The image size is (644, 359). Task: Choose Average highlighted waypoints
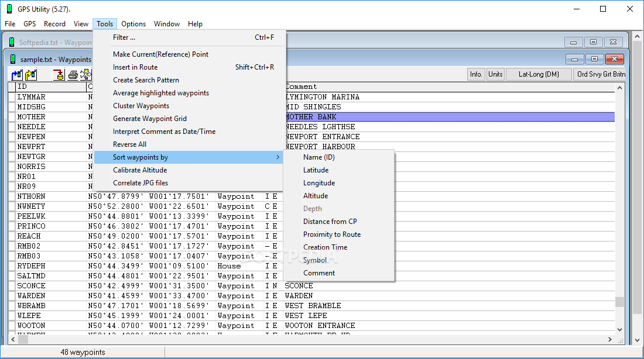(x=189, y=93)
